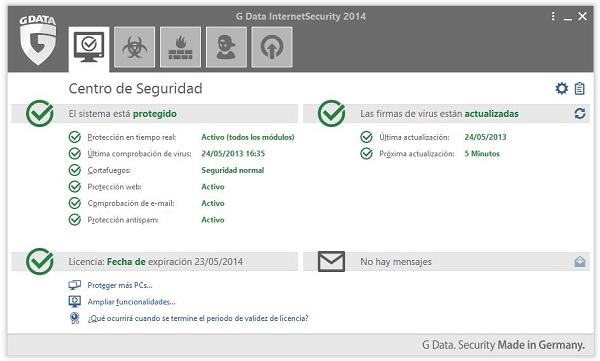The width and height of the screenshot is (600, 361).
Task: Select the Protección antispam label
Action: pyautogui.click(x=123, y=220)
